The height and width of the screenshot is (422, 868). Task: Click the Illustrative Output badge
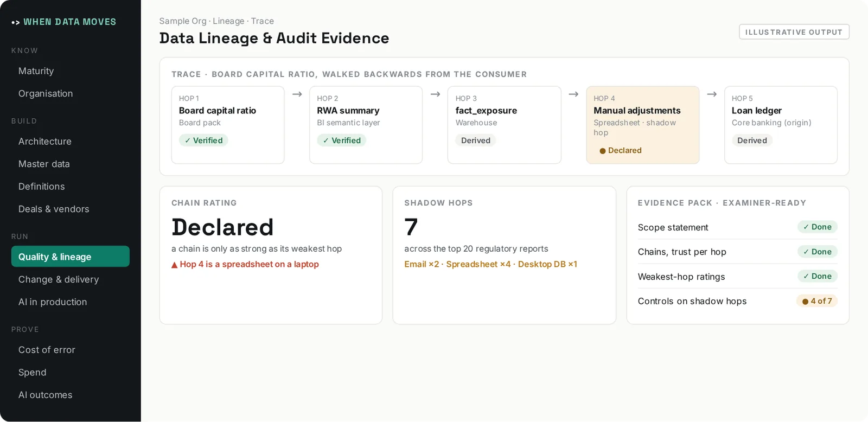click(794, 32)
